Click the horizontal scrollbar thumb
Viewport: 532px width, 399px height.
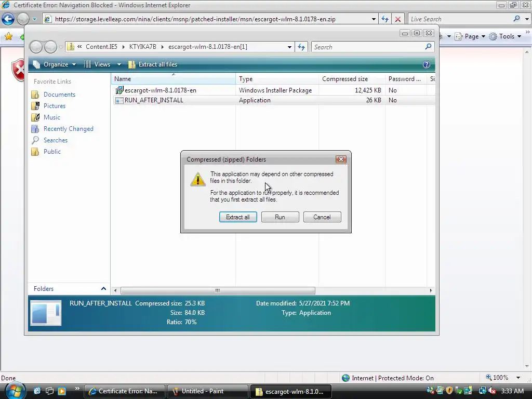tap(218, 290)
